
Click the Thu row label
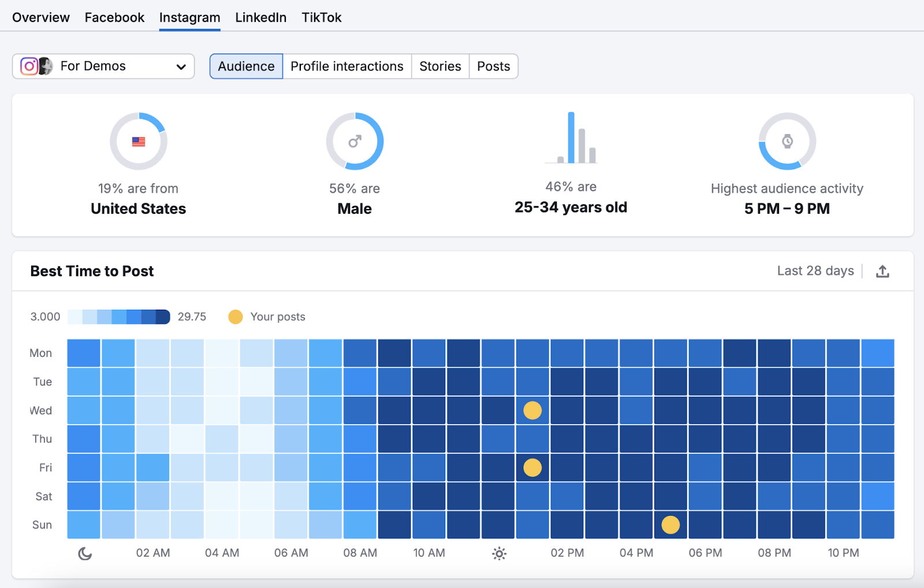[42, 440]
